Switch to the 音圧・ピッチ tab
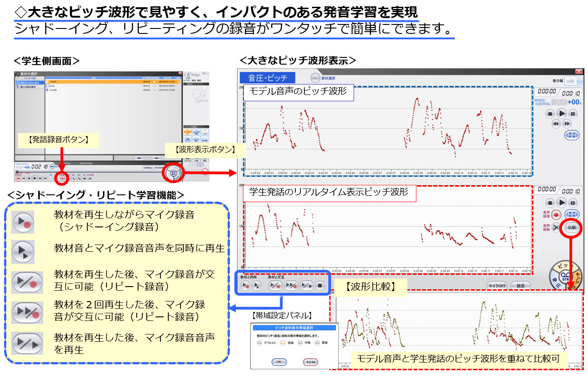The image size is (588, 391). (x=267, y=78)
